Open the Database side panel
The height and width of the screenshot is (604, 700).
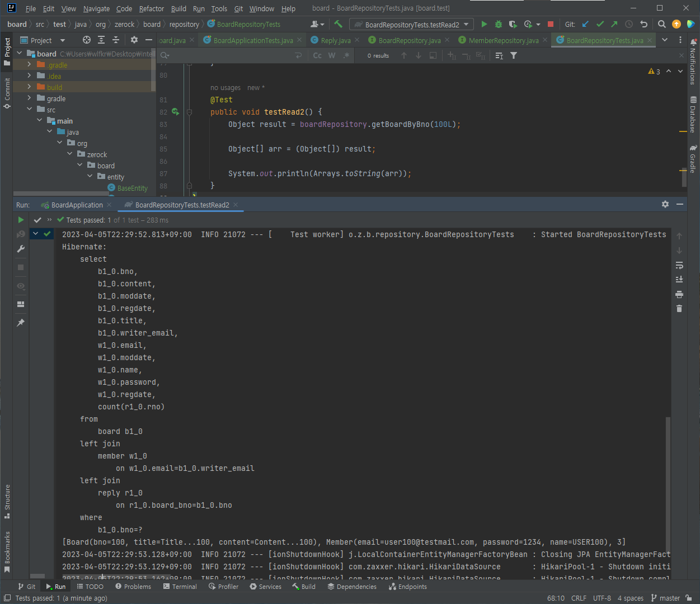pyautogui.click(x=693, y=115)
